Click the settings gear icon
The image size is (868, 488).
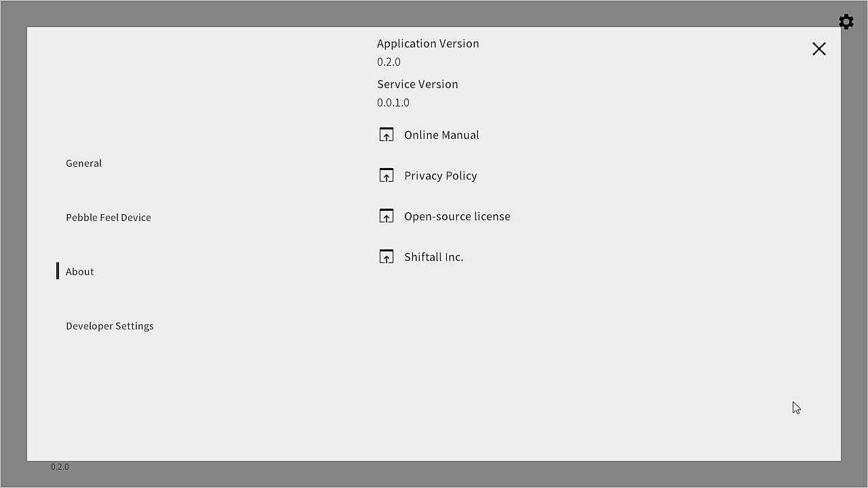click(846, 22)
